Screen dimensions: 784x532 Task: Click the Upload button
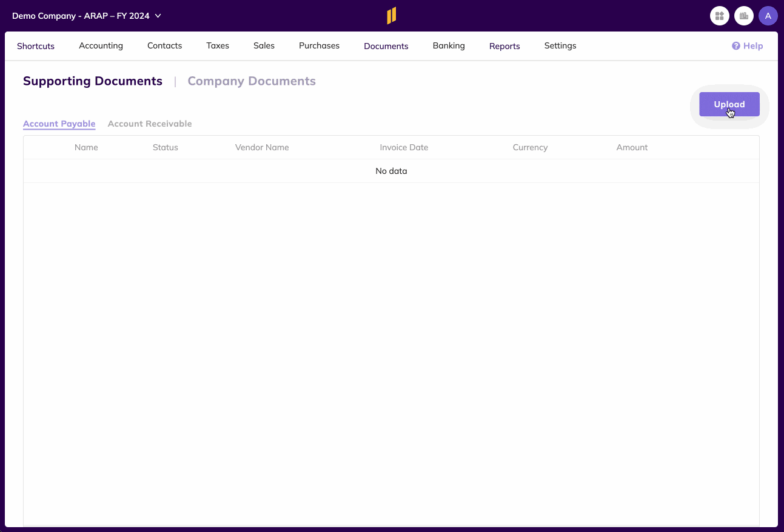click(x=729, y=104)
